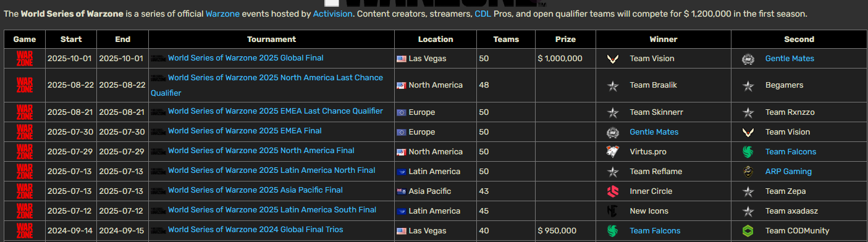This screenshot has height=242, width=868.
Task: Follow the Activision link in the intro text
Action: [x=333, y=14]
